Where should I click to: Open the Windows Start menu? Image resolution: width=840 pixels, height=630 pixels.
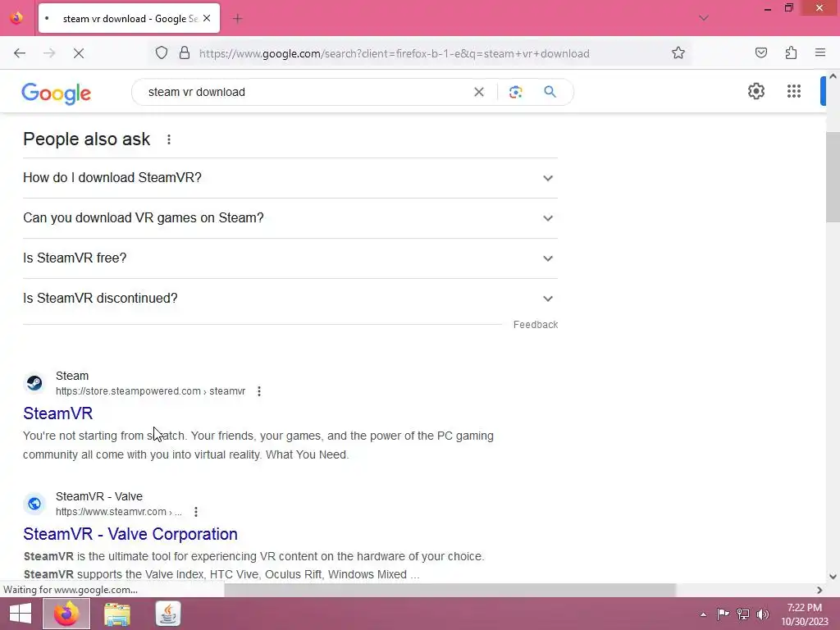coord(21,614)
